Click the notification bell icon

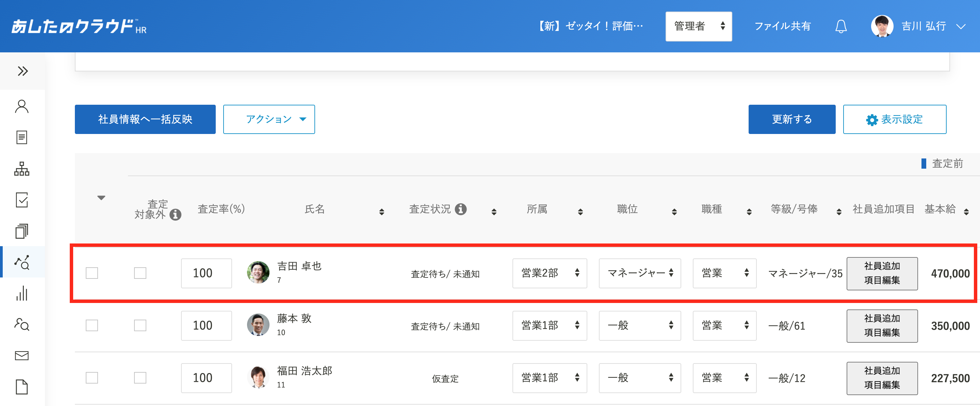(841, 26)
